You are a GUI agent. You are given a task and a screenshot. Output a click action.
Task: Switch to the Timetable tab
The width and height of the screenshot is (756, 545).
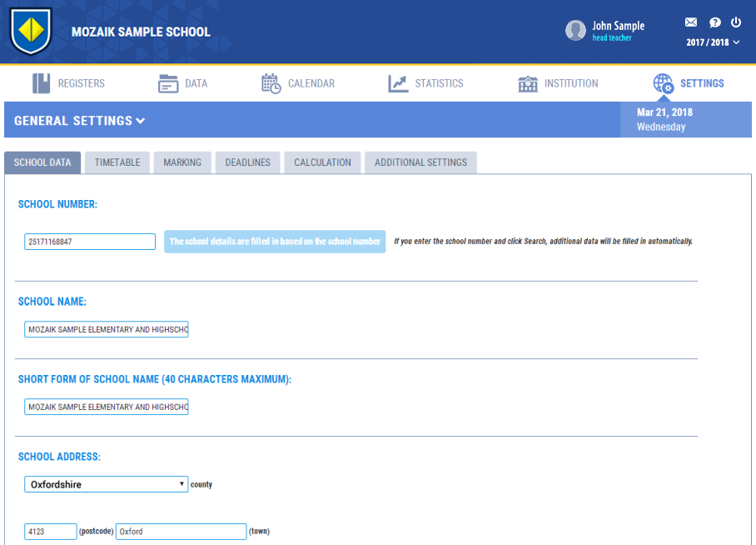117,162
